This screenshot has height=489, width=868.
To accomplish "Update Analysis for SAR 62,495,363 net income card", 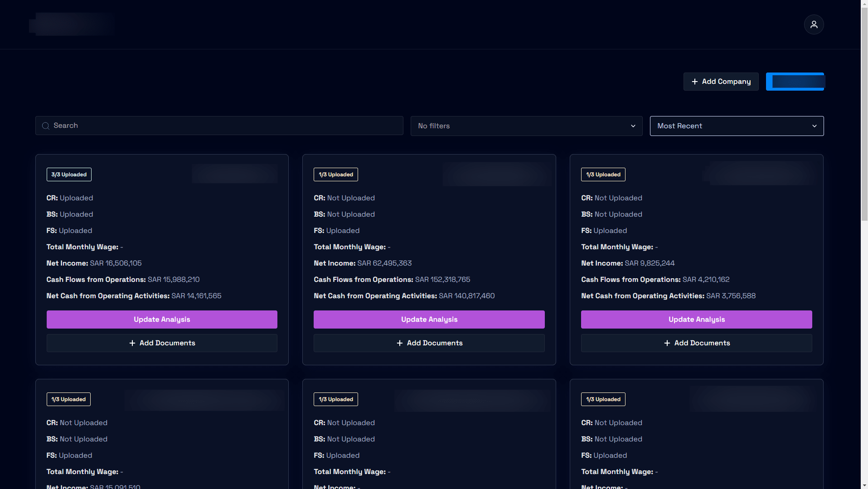I will click(x=429, y=320).
